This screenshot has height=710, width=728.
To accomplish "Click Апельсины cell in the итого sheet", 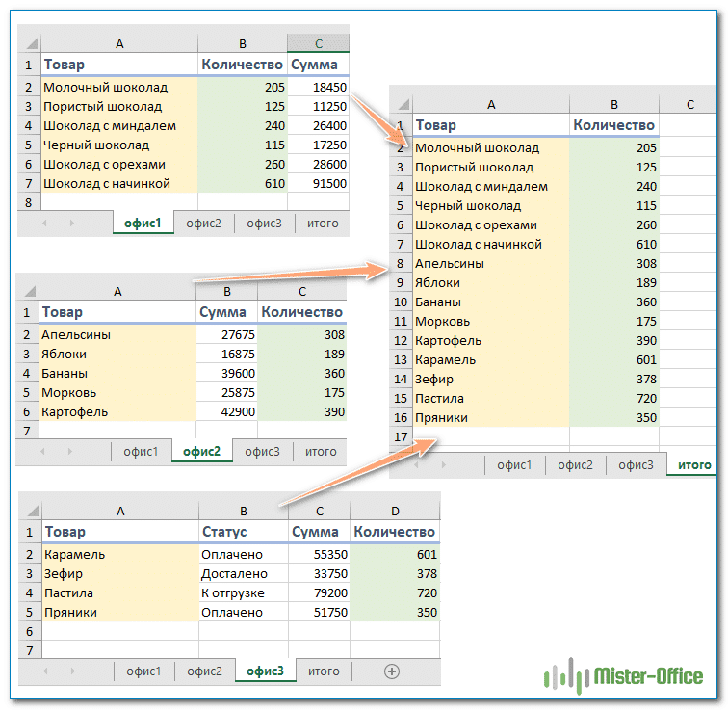I will [x=491, y=264].
